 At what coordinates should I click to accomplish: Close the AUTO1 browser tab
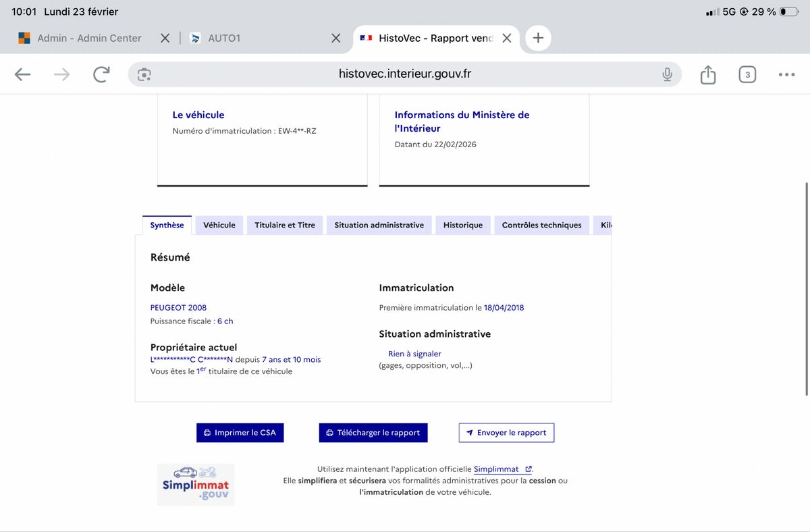335,38
